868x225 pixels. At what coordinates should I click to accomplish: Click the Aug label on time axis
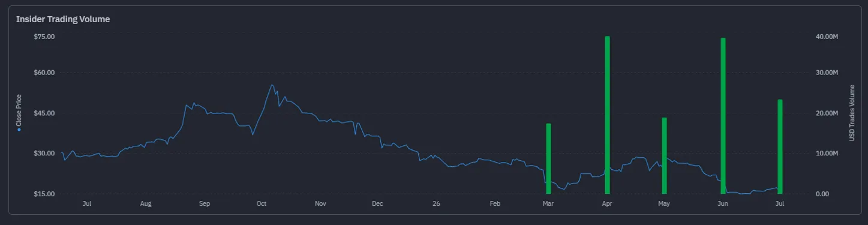[146, 204]
